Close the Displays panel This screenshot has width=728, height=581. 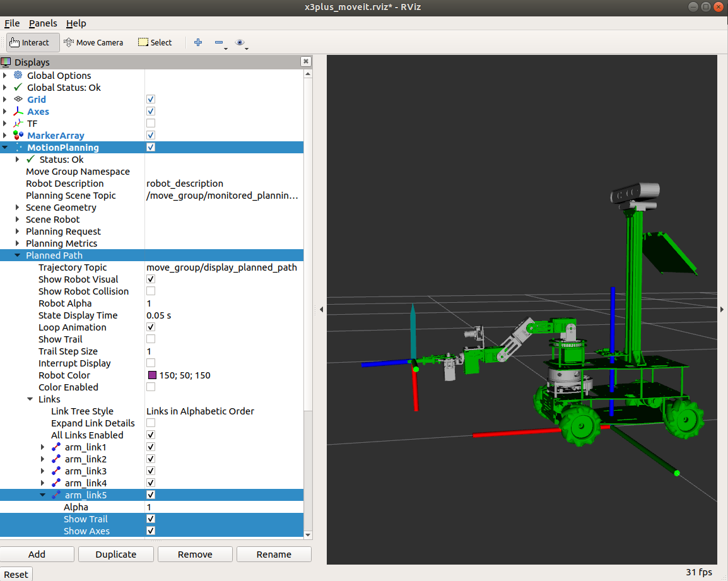click(306, 62)
